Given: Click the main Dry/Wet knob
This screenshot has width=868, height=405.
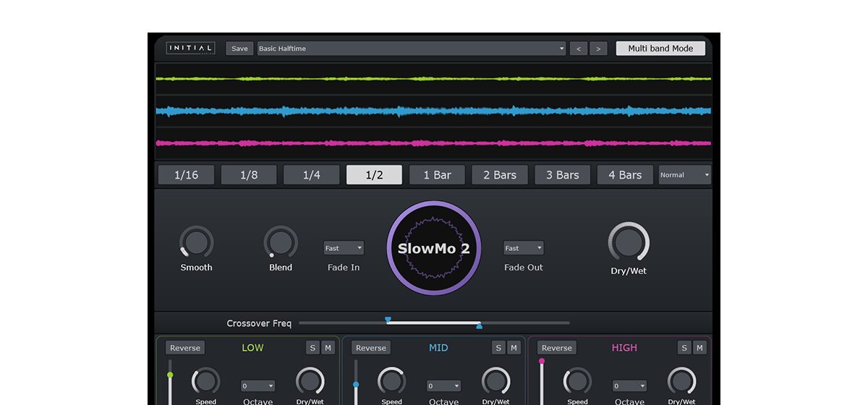Looking at the screenshot, I should tap(629, 242).
